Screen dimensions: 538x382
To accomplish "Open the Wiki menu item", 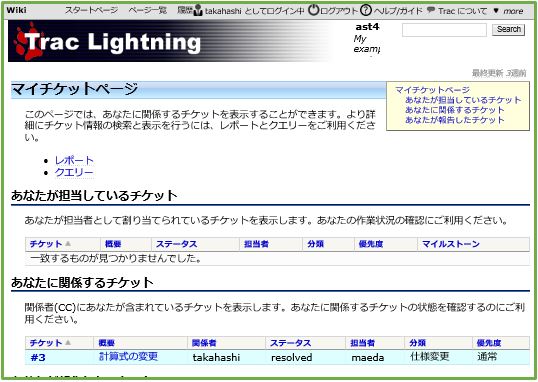I will click(x=16, y=10).
